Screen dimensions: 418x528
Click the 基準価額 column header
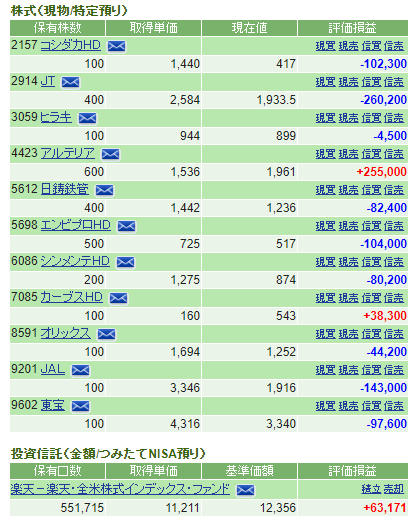(x=250, y=471)
